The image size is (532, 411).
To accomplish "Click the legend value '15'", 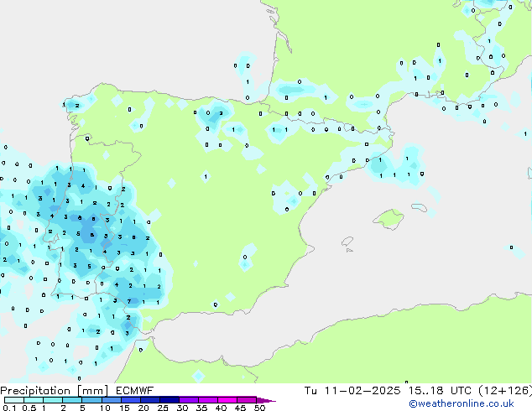I will click(x=124, y=408).
